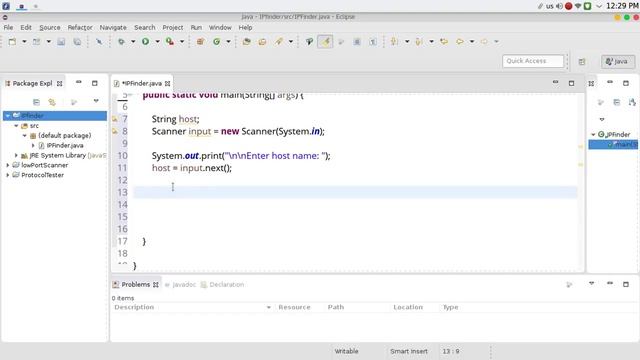640x360 pixels.
Task: Expand the lowPortScanner project
Action: tap(7, 165)
